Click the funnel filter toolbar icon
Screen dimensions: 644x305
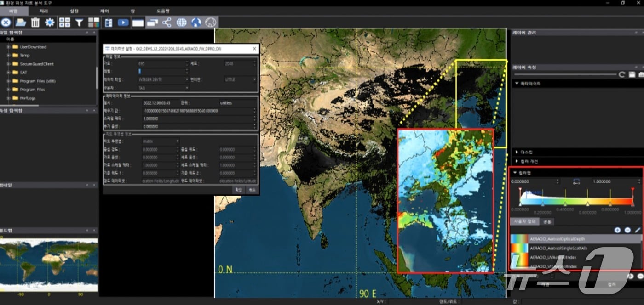click(79, 22)
